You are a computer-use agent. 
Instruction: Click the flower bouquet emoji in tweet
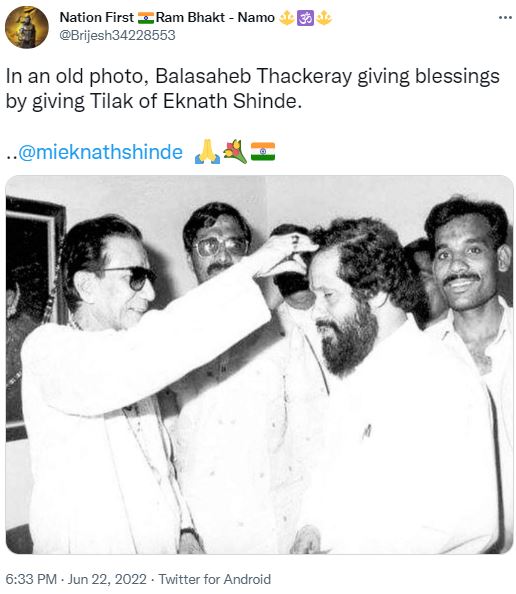pos(235,152)
